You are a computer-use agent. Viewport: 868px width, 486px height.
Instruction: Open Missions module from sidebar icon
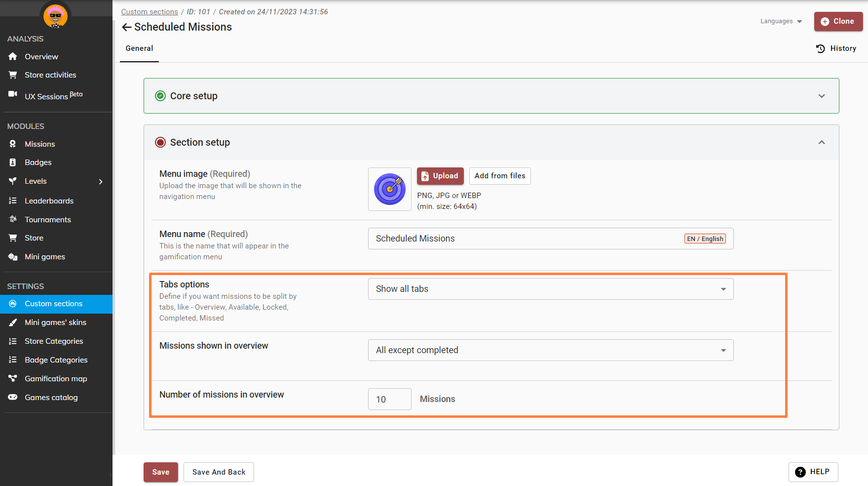(13, 144)
